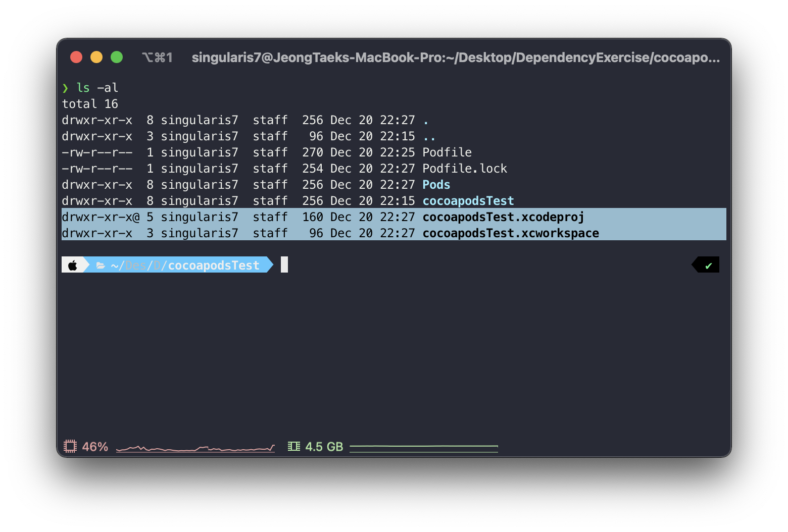
Task: Click the 22:25 timestamp on Podfile row
Action: (x=398, y=152)
